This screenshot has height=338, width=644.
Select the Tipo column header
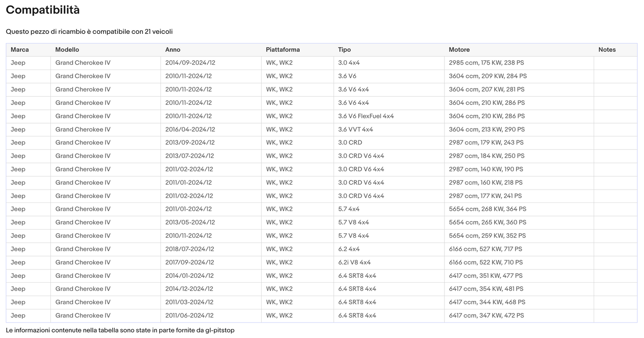click(x=344, y=50)
